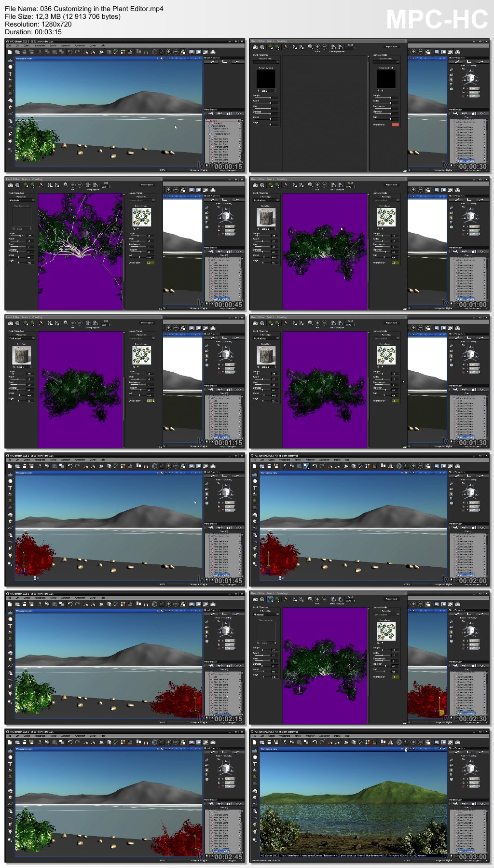Click the render camera icon in the 00:00:15 frame toolbar
494x868 pixels.
pos(213,52)
